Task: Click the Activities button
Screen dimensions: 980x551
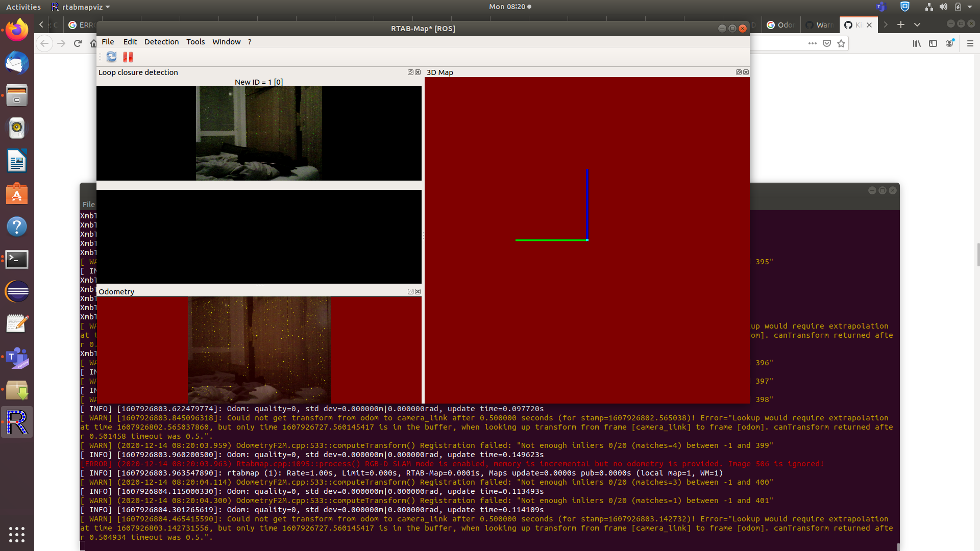Action: 23,7
